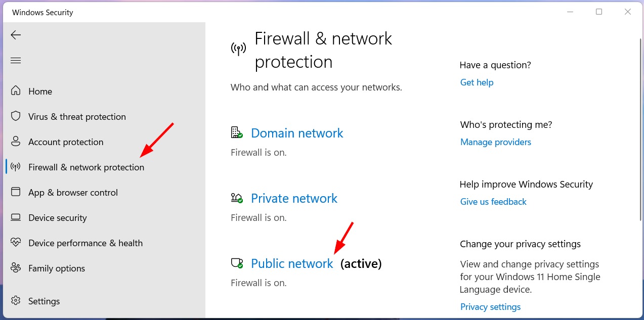Screen dimensions: 644x320
Task: Open the Privacy settings link
Action: 490,307
